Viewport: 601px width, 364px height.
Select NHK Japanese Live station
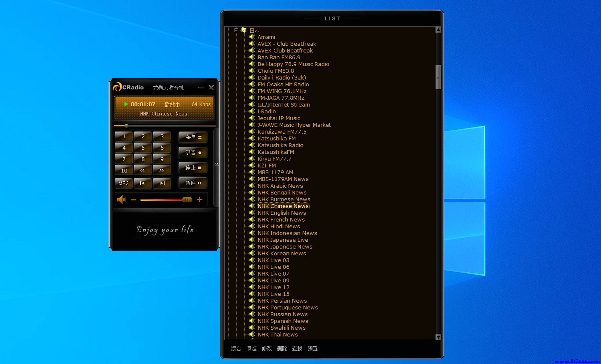coord(283,240)
